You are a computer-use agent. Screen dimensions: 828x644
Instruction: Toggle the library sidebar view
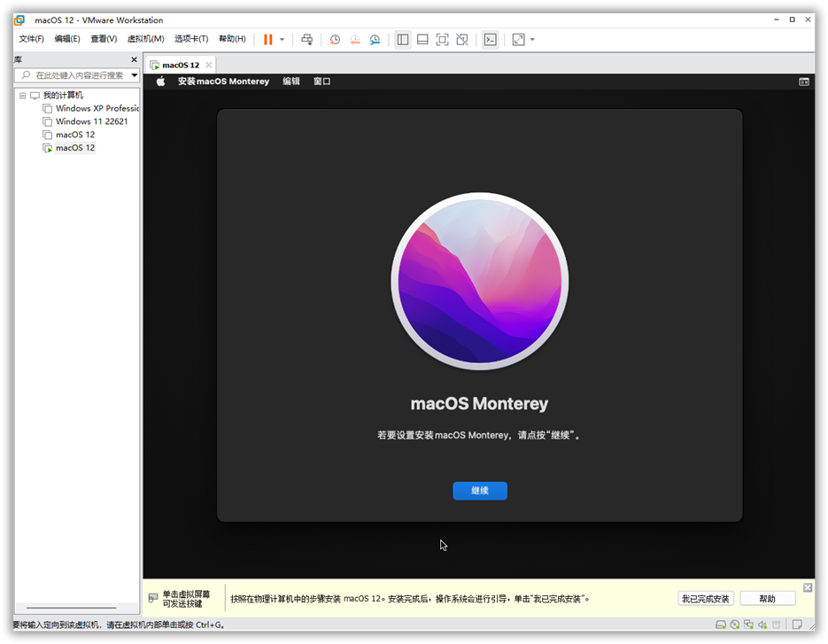coord(403,40)
